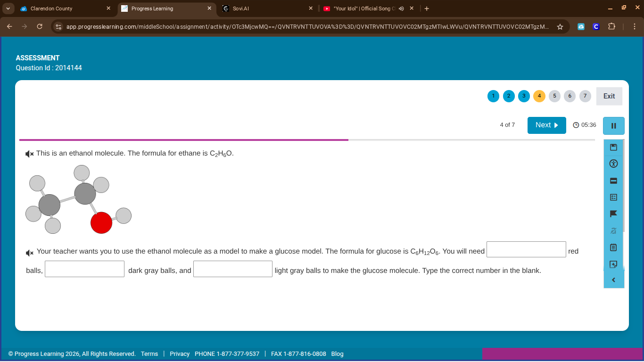Pause the assessment timer

[613, 126]
